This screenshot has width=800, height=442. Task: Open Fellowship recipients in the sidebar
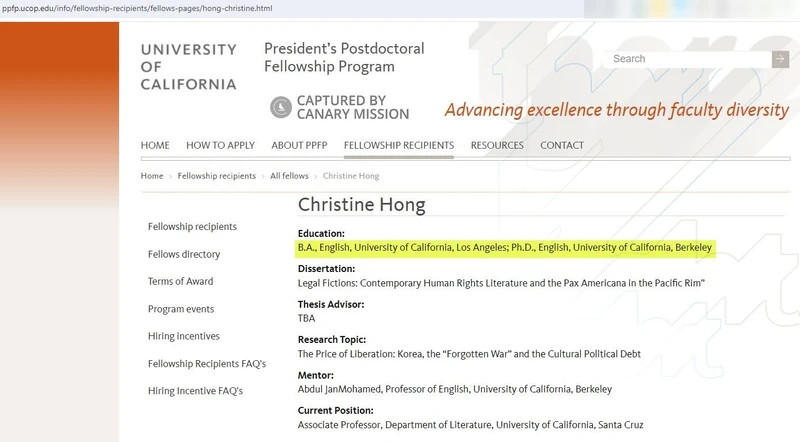point(192,227)
